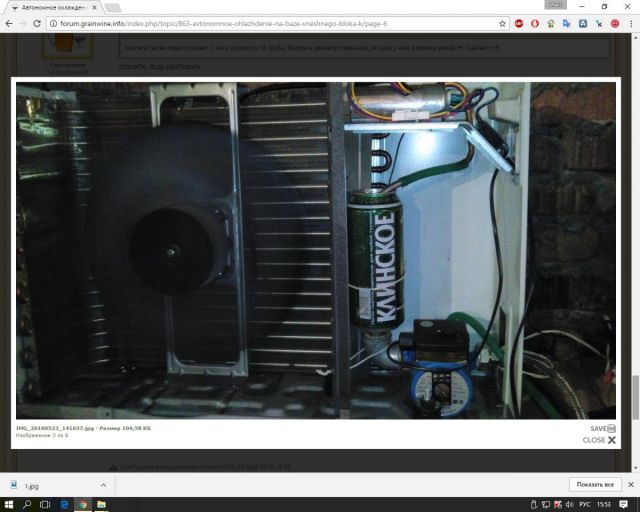Screen dimensions: 640x512
Task: Close the image viewer with CLOSE
Action: (599, 440)
